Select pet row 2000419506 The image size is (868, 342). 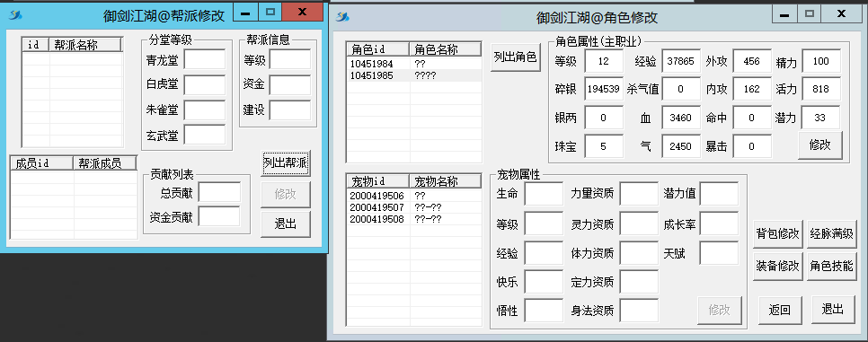[x=414, y=196]
